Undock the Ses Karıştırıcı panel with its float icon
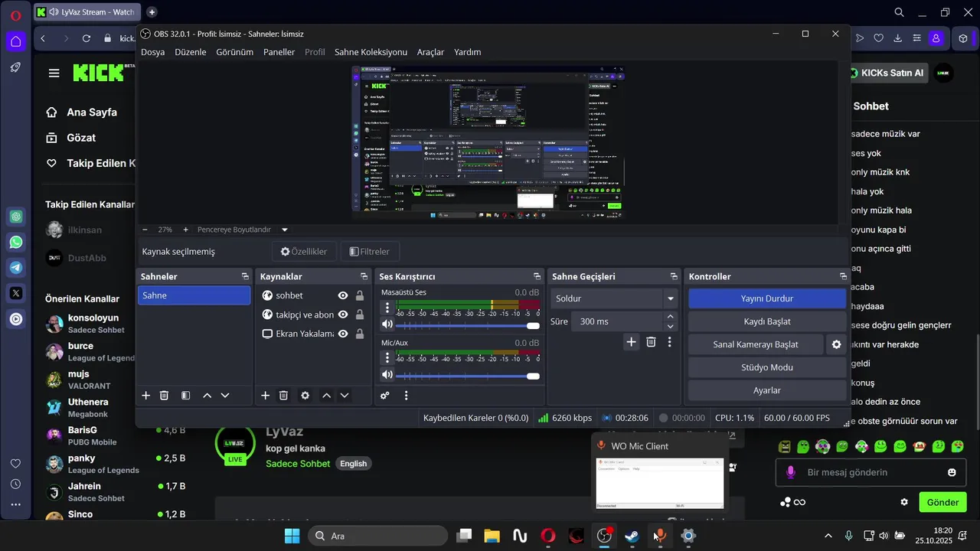The width and height of the screenshot is (980, 551). point(537,276)
